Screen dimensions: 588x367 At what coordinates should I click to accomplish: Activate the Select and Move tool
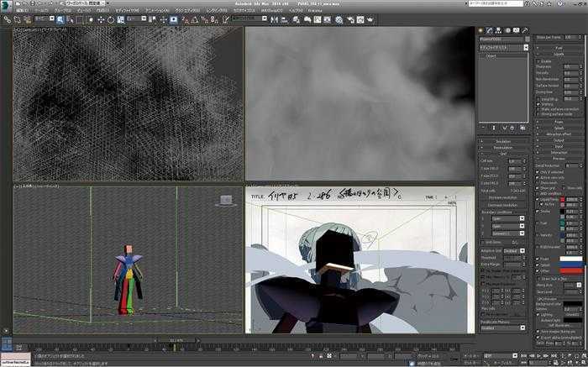(x=101, y=19)
